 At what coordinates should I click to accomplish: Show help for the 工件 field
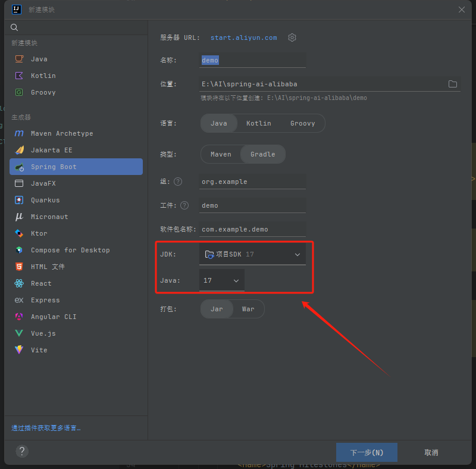click(x=184, y=206)
